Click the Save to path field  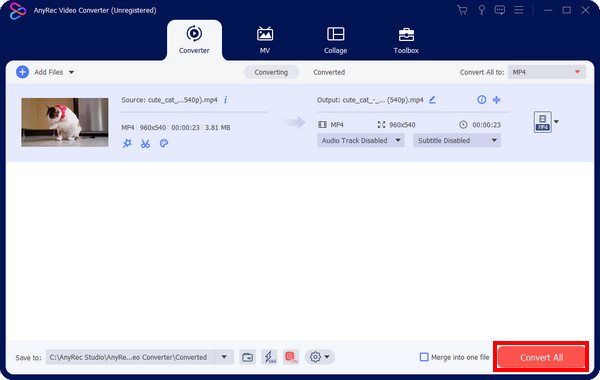coord(131,357)
